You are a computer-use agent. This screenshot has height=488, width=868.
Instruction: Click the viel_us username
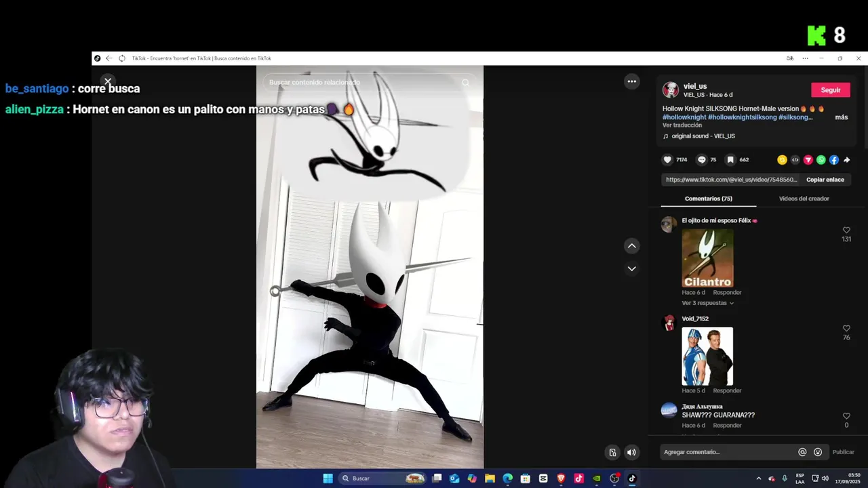[x=695, y=86]
